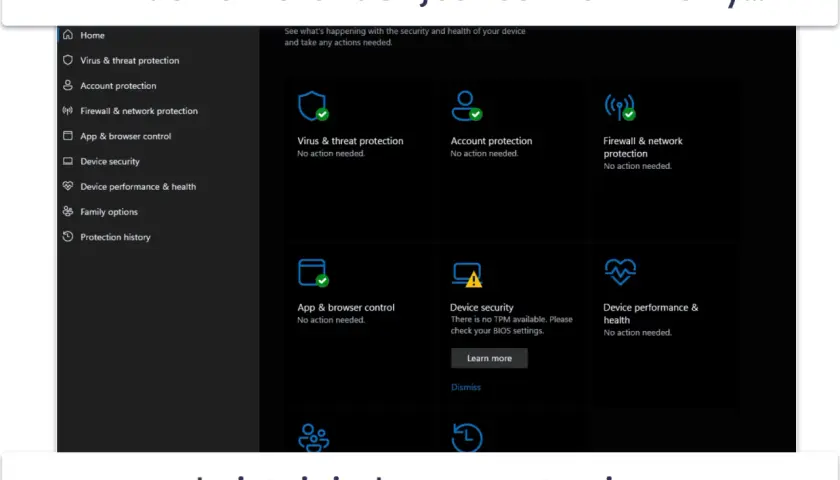Viewport: 840px width, 480px height.
Task: Click 'No action needed' under Firewall & network protection
Action: [x=638, y=166]
